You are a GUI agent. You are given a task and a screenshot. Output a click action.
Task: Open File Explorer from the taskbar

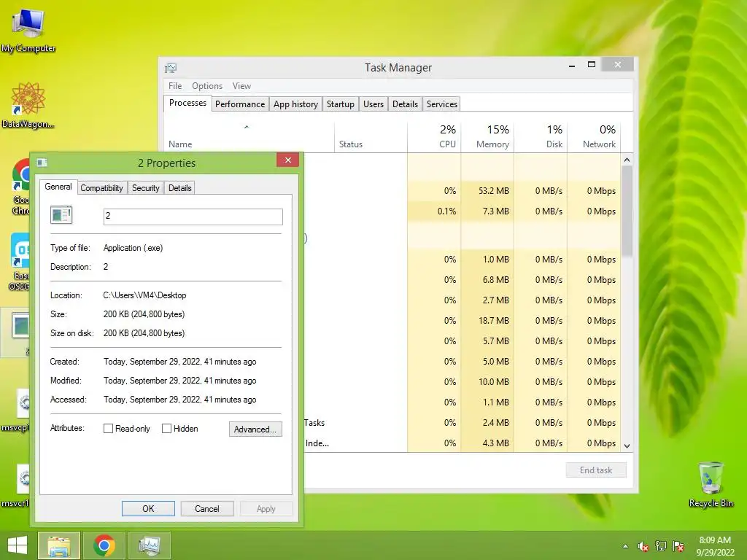coord(58,545)
